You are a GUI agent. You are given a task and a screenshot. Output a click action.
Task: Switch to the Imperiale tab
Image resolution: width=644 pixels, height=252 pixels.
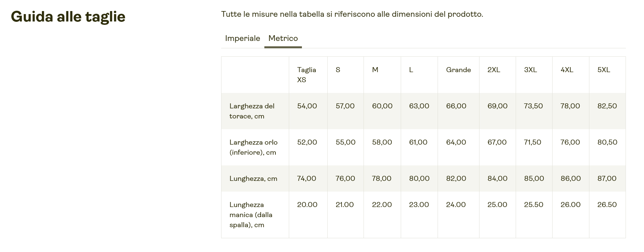click(x=242, y=38)
